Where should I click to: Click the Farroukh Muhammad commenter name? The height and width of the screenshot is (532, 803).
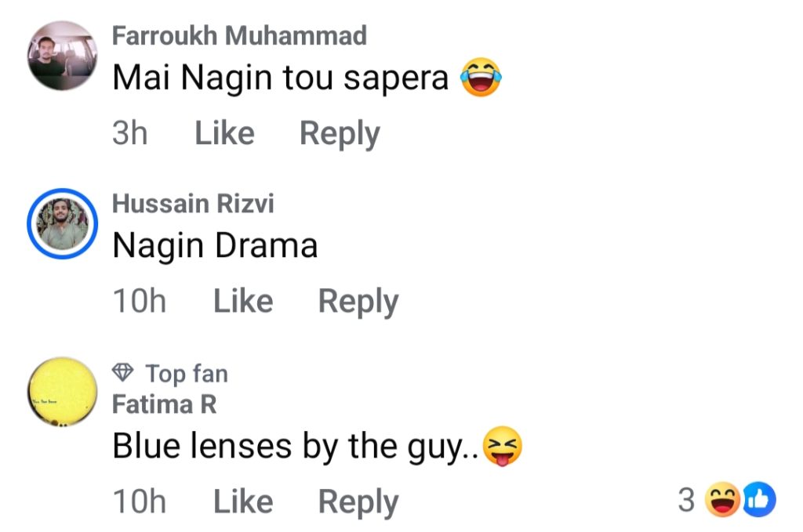(239, 35)
